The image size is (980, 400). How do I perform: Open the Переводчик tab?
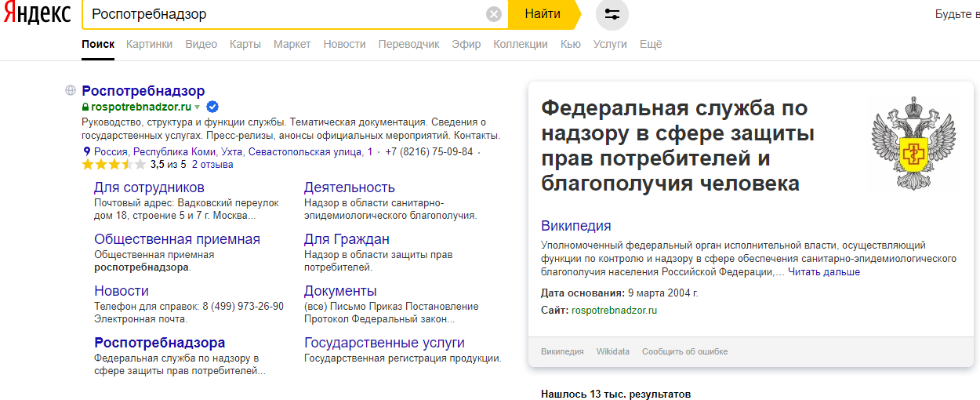408,45
